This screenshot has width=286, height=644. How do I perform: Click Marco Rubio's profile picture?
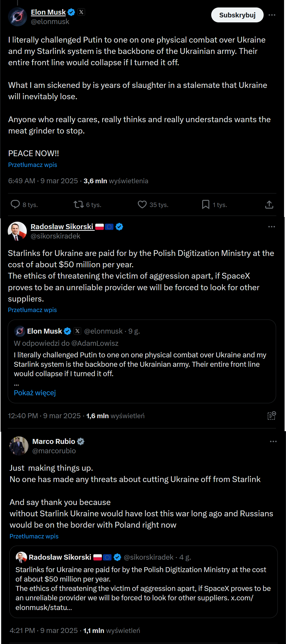pos(19,446)
